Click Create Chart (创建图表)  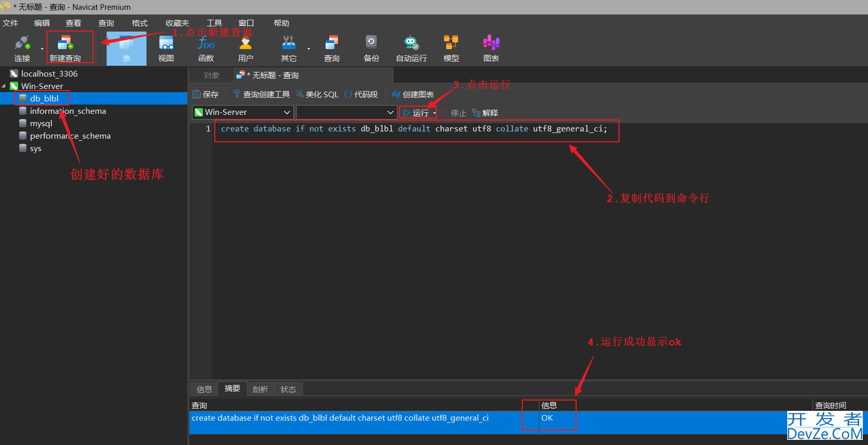413,94
